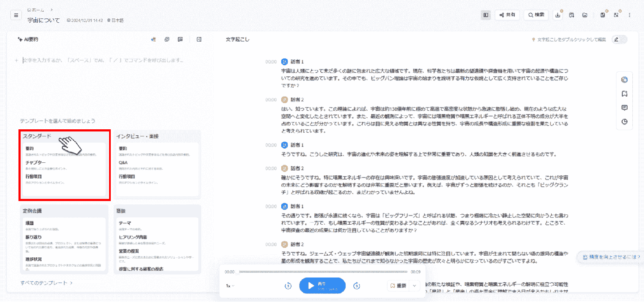Go to the ホーム breadcrumb
The image size is (644, 302).
click(37, 9)
